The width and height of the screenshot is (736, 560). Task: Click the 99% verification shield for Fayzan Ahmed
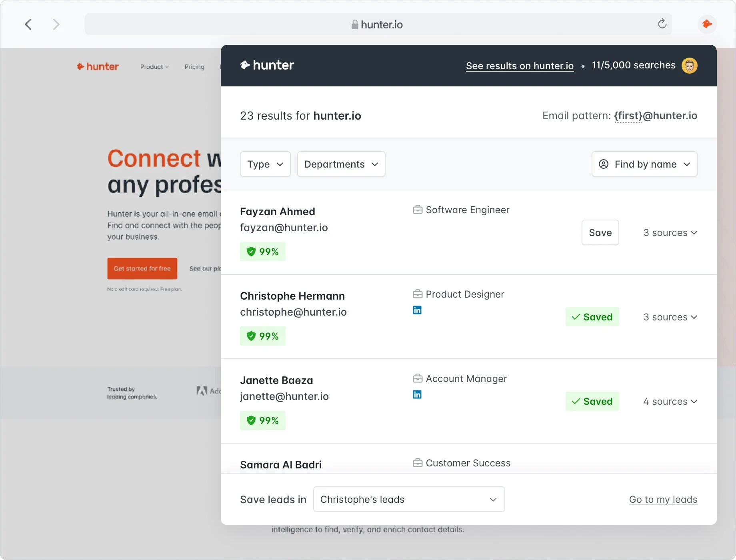[263, 252]
